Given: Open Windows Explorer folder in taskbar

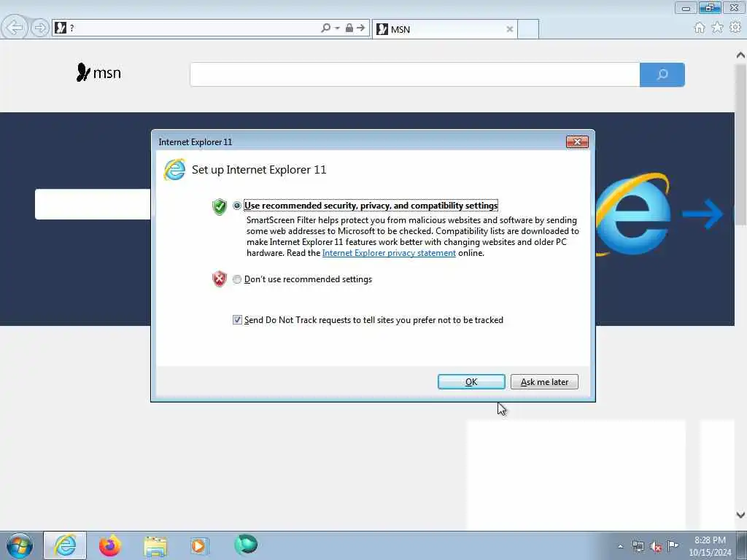Looking at the screenshot, I should (x=155, y=546).
